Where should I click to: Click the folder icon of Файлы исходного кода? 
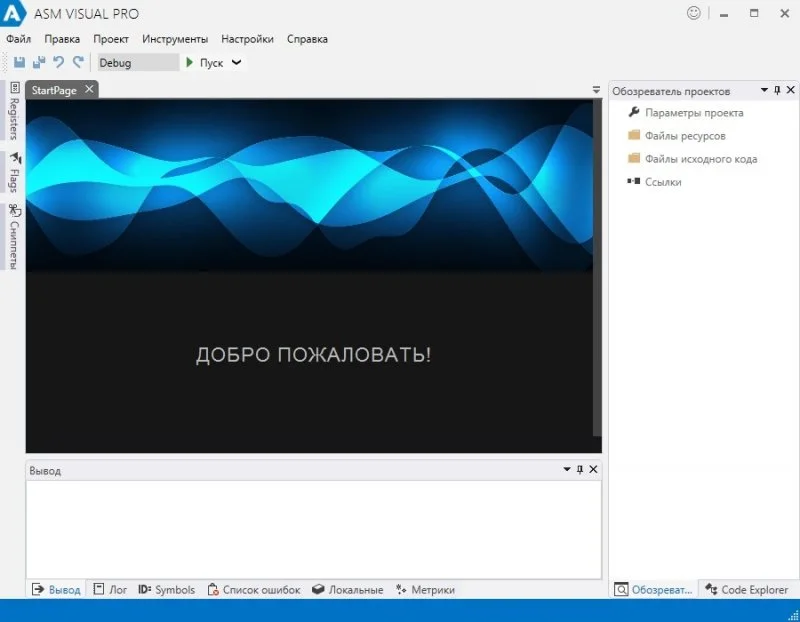pyautogui.click(x=634, y=158)
